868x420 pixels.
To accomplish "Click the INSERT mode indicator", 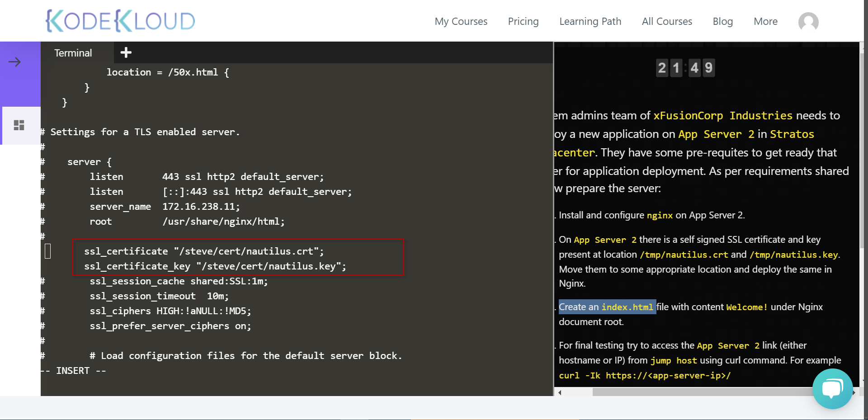I will [x=73, y=370].
